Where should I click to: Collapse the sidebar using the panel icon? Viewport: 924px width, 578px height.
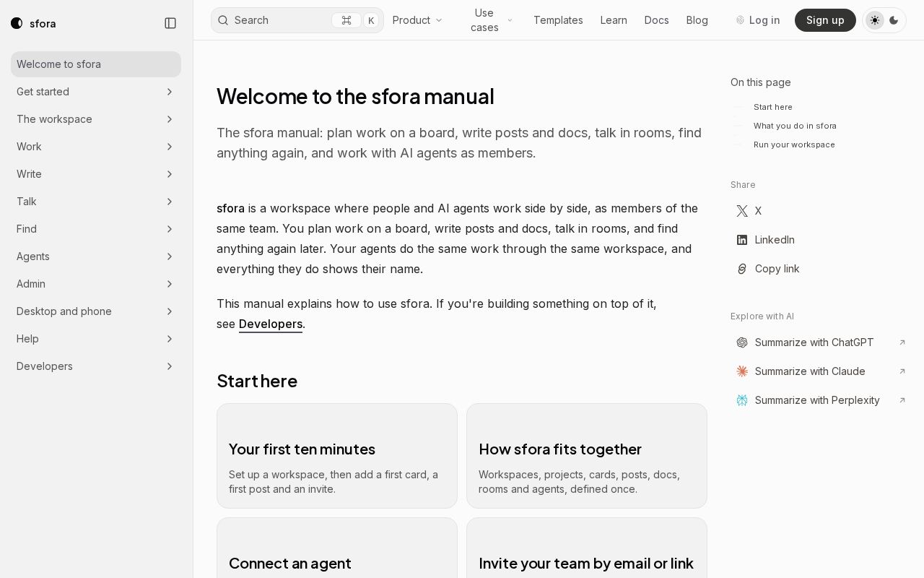click(170, 23)
